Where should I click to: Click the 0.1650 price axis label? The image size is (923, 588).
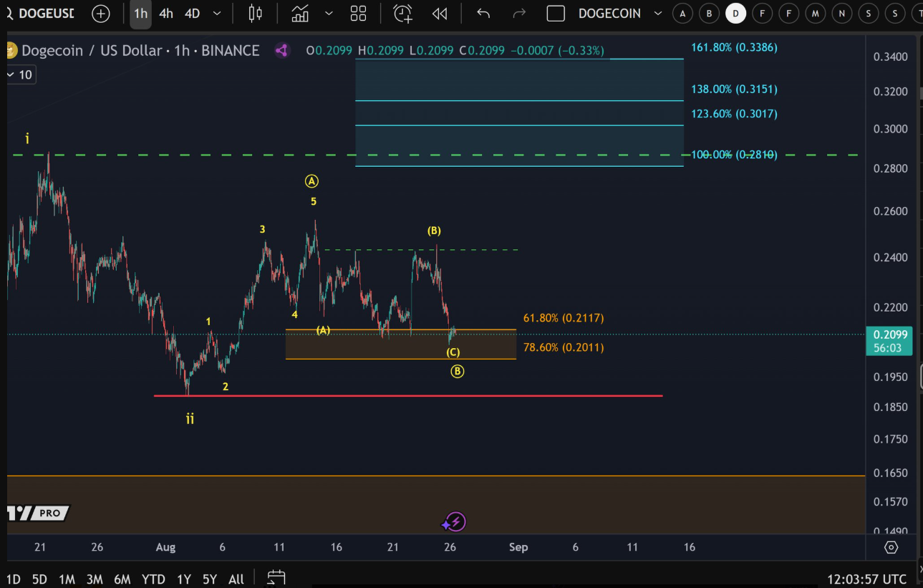[891, 473]
